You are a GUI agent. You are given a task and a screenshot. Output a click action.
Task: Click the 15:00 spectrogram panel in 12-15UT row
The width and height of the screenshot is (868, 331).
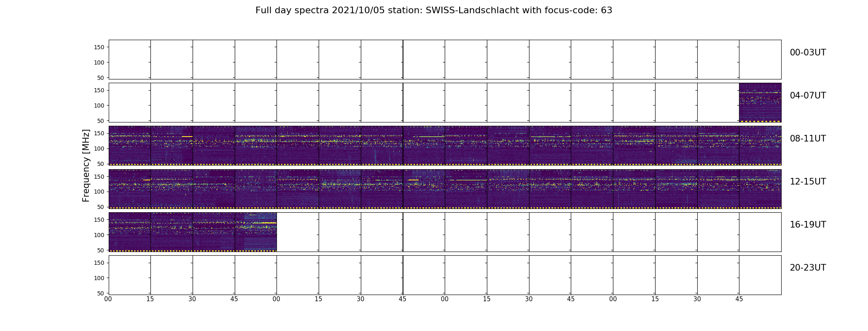(x=634, y=189)
